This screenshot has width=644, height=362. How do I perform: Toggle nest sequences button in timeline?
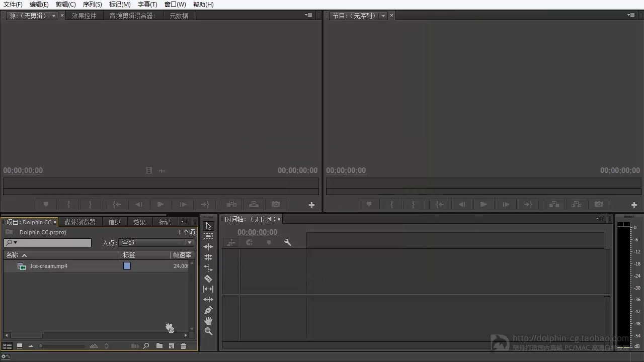coord(231,242)
